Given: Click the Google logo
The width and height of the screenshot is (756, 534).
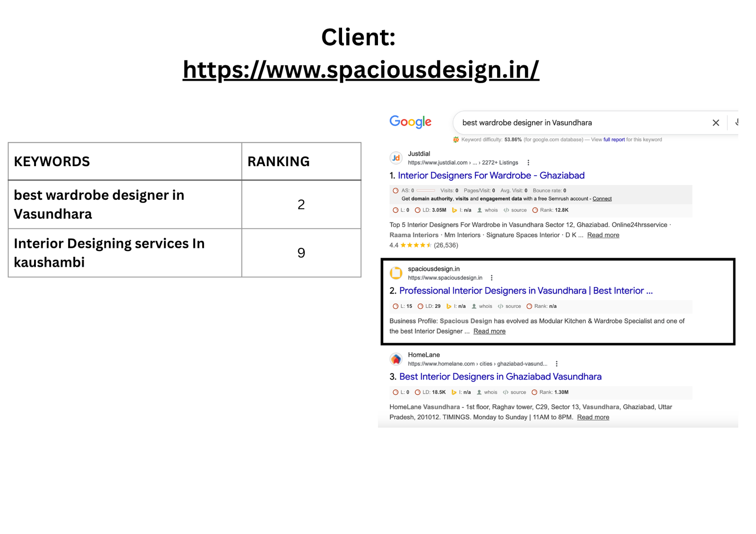Looking at the screenshot, I should [410, 122].
